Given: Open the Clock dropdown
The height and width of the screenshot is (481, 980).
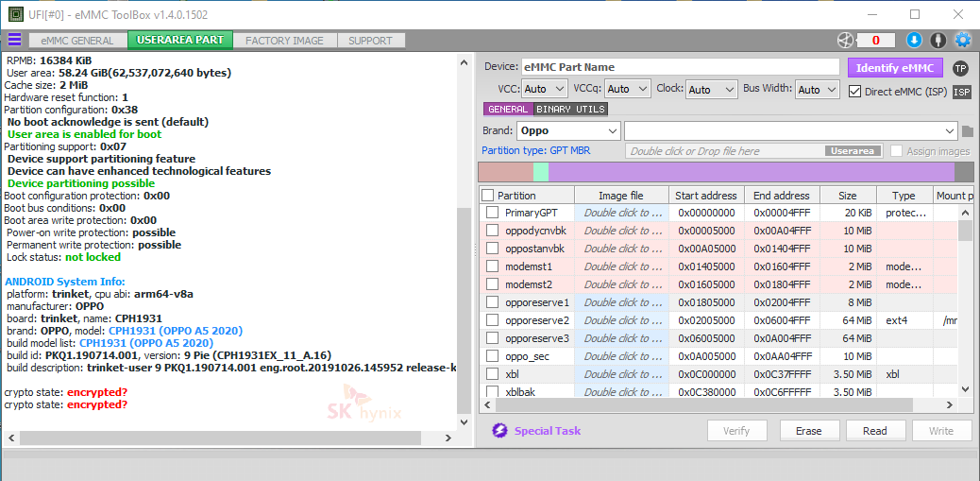Looking at the screenshot, I should tap(712, 90).
